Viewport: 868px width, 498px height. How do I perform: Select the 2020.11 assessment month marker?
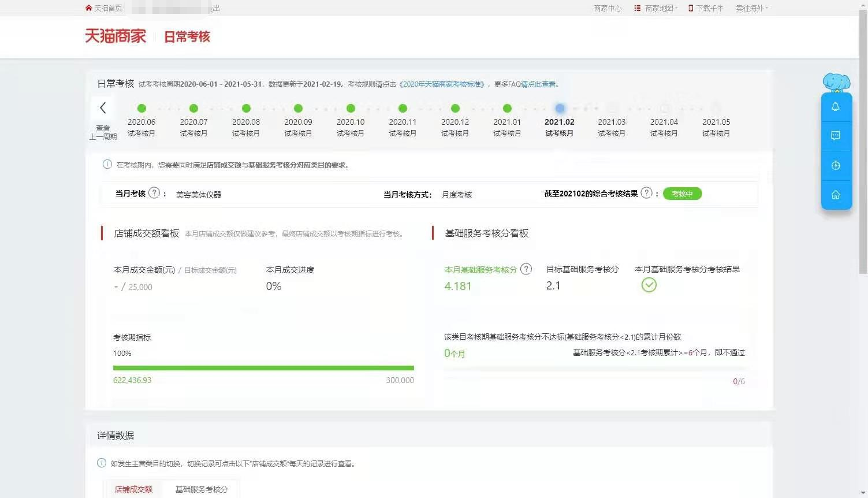[403, 108]
